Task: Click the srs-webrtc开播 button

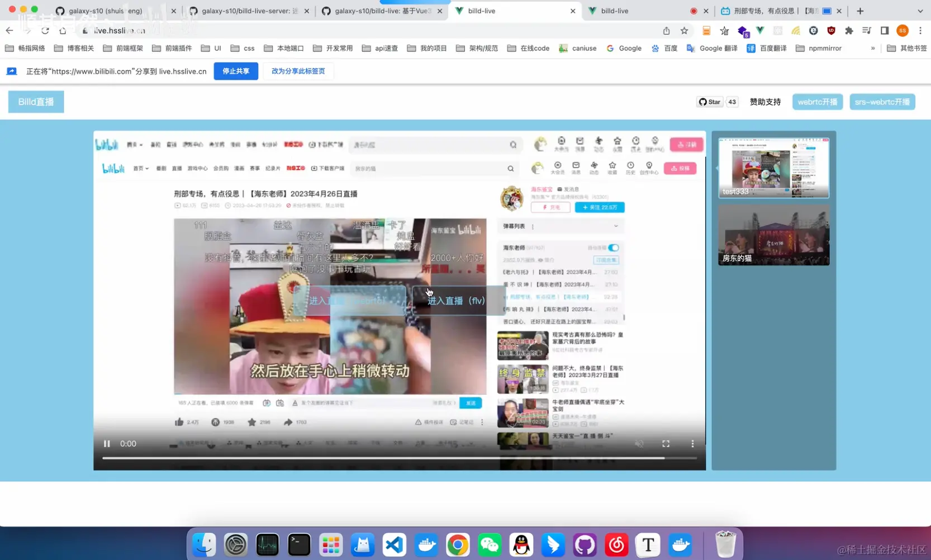Action: pyautogui.click(x=882, y=102)
